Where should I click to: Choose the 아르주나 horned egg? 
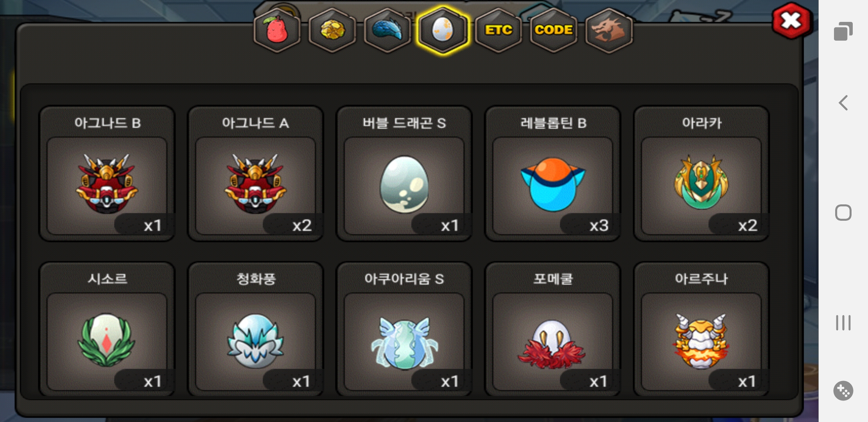coord(701,329)
